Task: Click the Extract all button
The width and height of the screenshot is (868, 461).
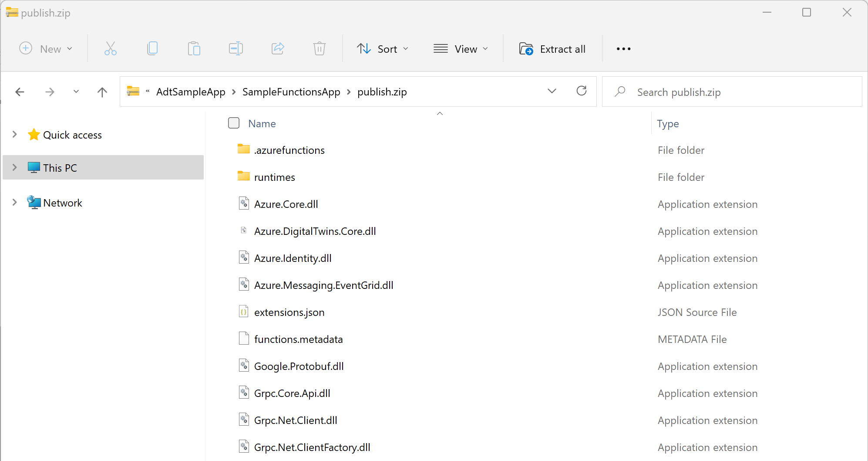Action: pyautogui.click(x=552, y=48)
